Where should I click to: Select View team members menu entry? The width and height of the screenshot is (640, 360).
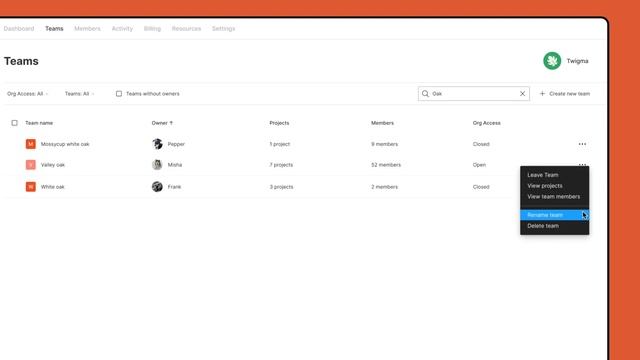point(554,196)
